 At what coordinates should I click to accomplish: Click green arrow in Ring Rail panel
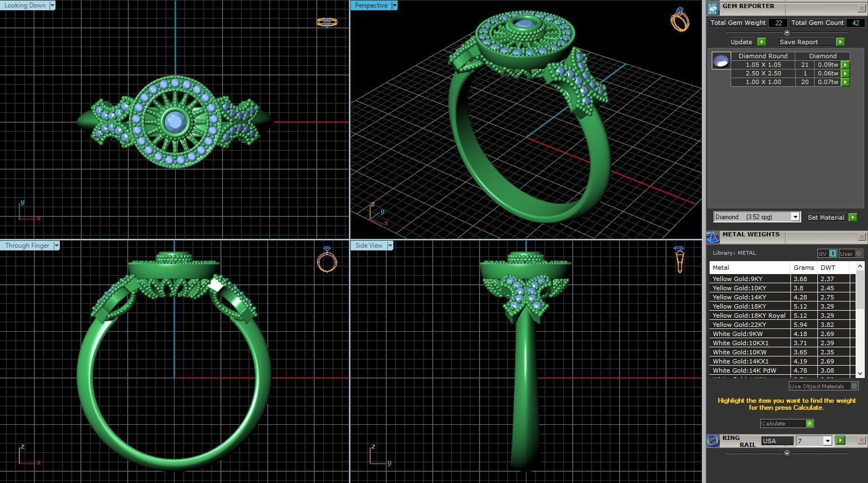pos(840,440)
